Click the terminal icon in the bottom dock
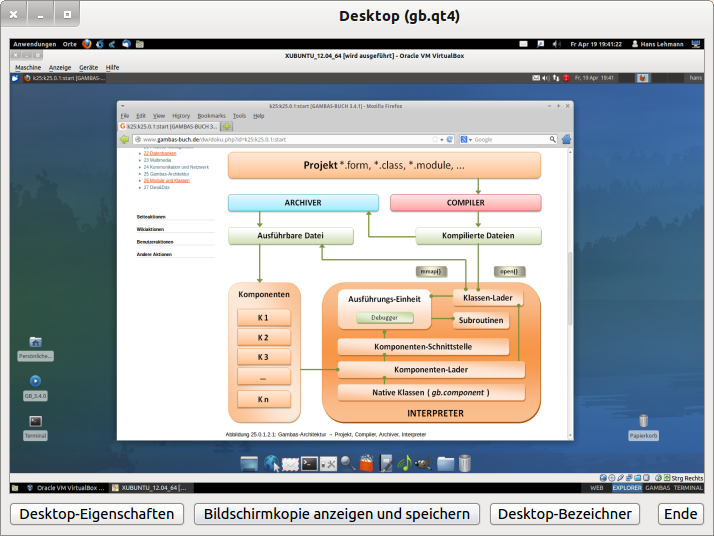This screenshot has width=714, height=536. click(310, 463)
